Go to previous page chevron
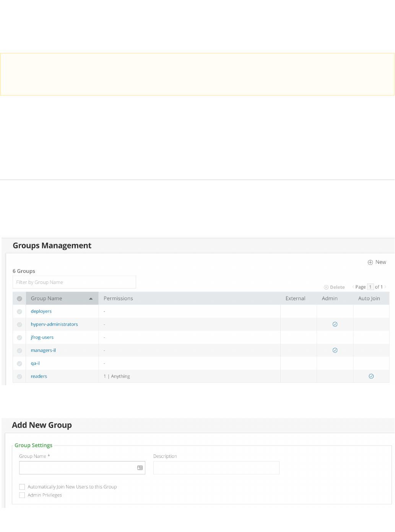This screenshot has width=395, height=532. tap(353, 287)
